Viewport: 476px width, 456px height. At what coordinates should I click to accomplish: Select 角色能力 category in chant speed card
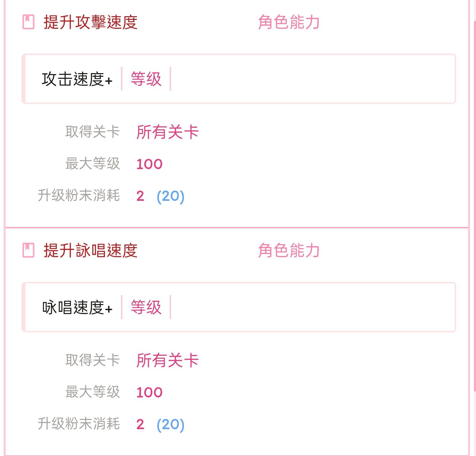pos(288,250)
